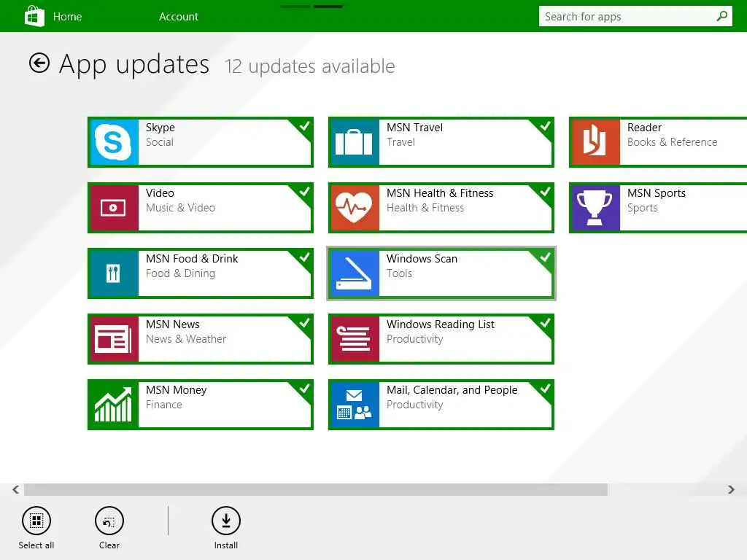This screenshot has width=747, height=560.
Task: Click the 'Food & Dining' category text
Action: coord(180,274)
